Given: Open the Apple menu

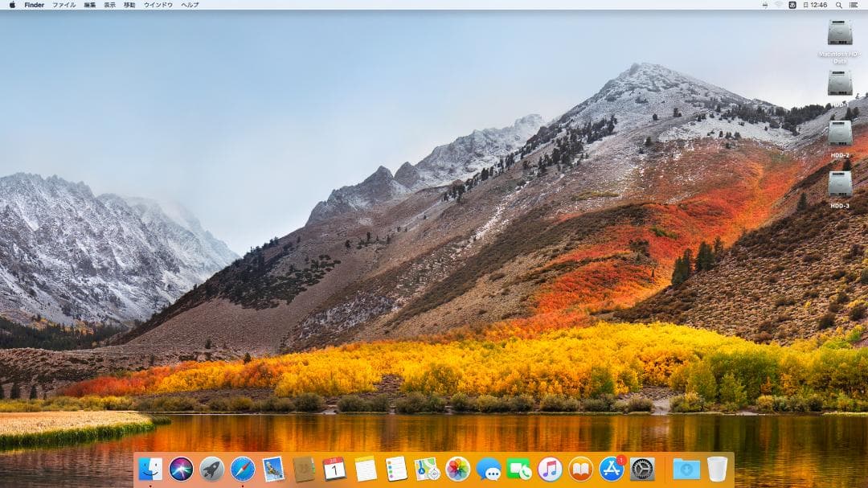Looking at the screenshot, I should 12,6.
